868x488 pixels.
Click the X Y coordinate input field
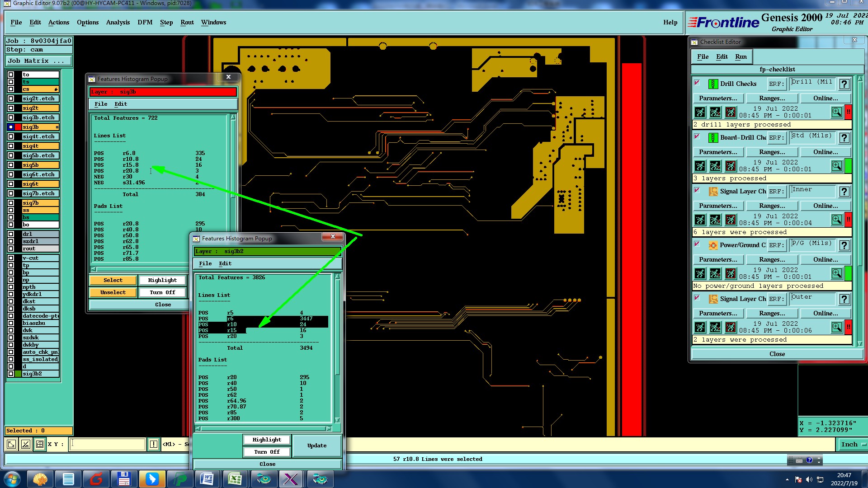pyautogui.click(x=108, y=444)
